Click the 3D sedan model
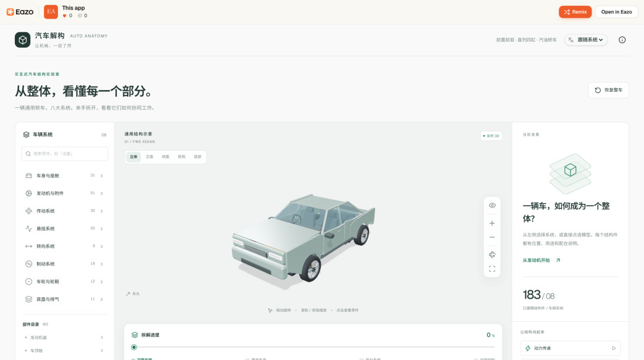This screenshot has height=360, width=644. [303, 238]
